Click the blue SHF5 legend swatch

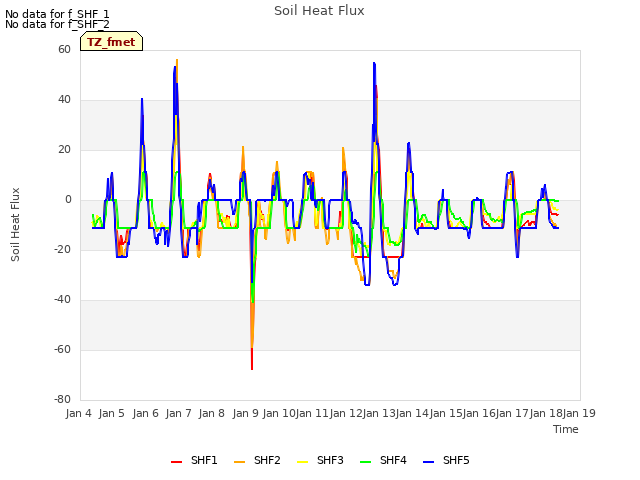pyautogui.click(x=429, y=462)
